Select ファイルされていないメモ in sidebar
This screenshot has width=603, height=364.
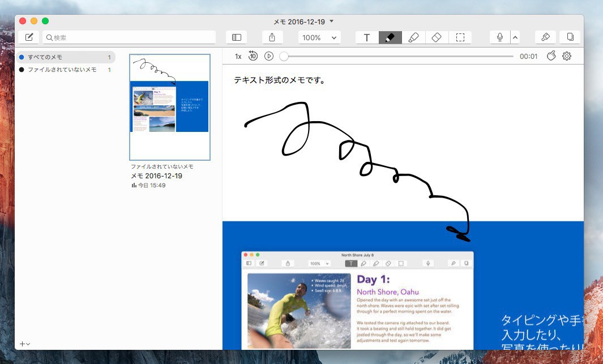click(62, 70)
